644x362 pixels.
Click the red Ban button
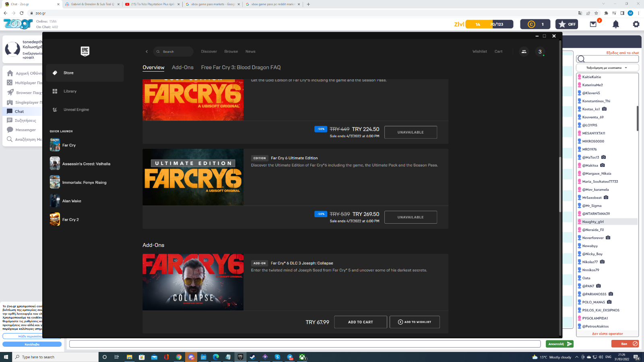click(x=625, y=344)
